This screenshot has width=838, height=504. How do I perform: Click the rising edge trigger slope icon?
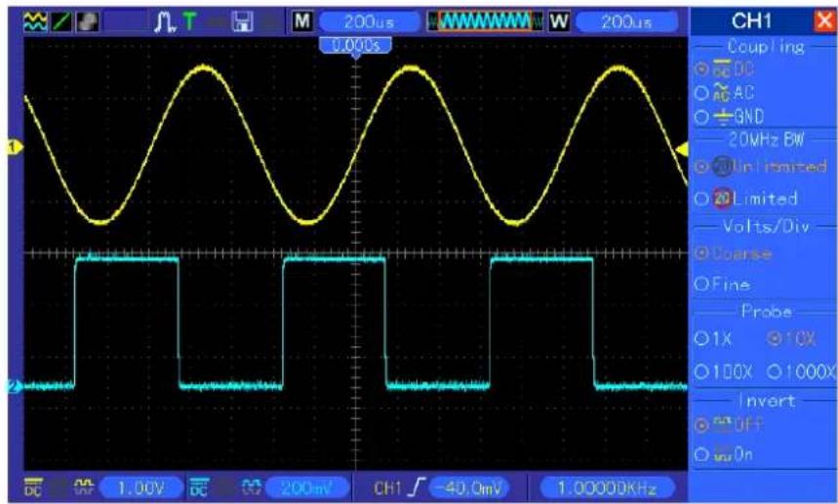pyautogui.click(x=417, y=488)
